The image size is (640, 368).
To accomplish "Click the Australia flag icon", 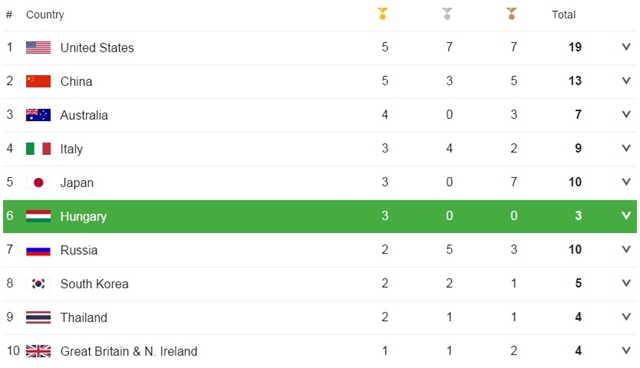I will (38, 115).
